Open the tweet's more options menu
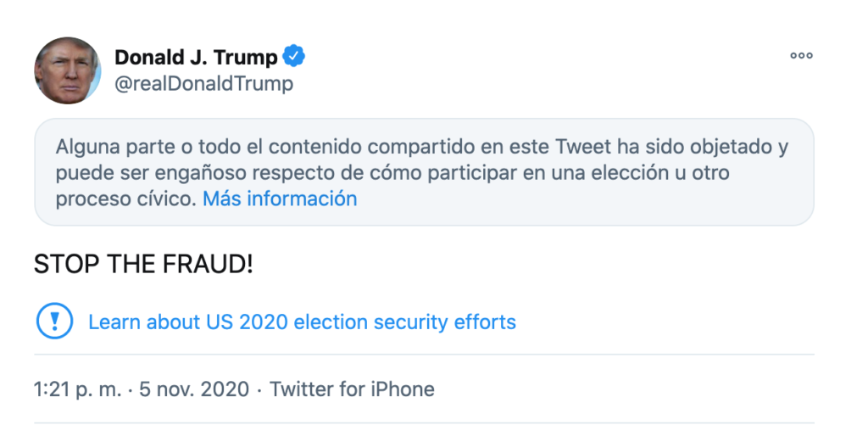The image size is (868, 425). coord(801,56)
